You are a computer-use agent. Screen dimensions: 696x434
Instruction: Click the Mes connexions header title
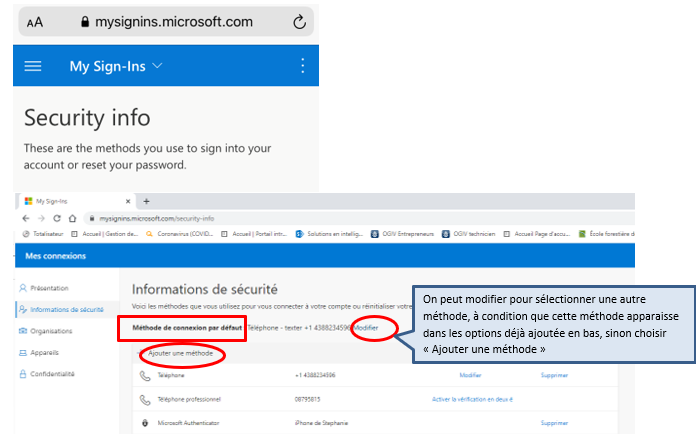(55, 256)
